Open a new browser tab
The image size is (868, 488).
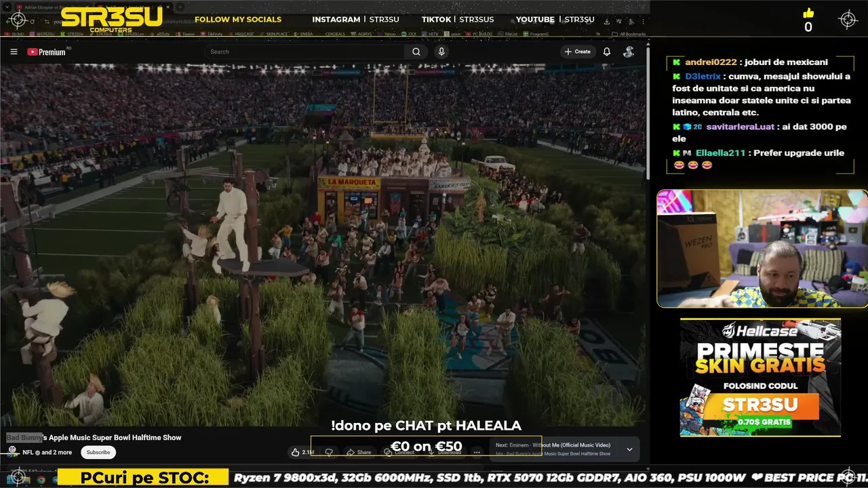click(x=180, y=7)
